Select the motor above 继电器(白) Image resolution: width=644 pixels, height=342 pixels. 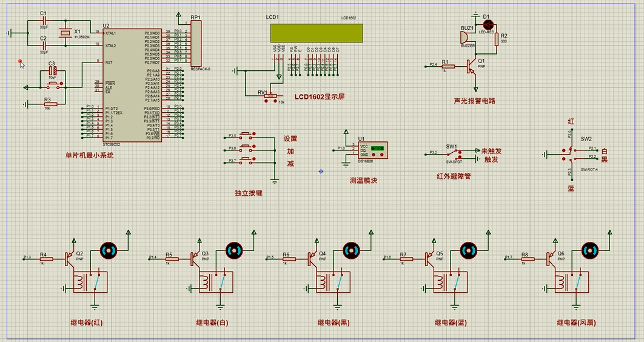pos(234,250)
